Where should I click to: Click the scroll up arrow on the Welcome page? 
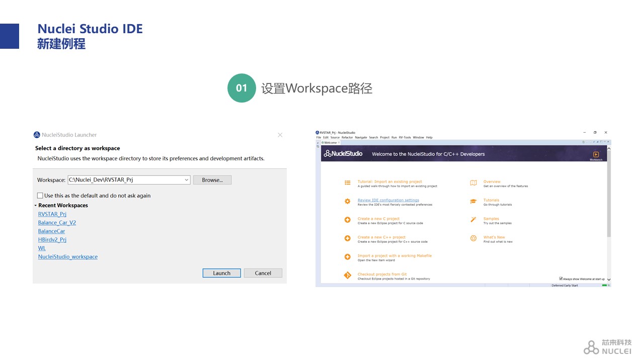(609, 148)
